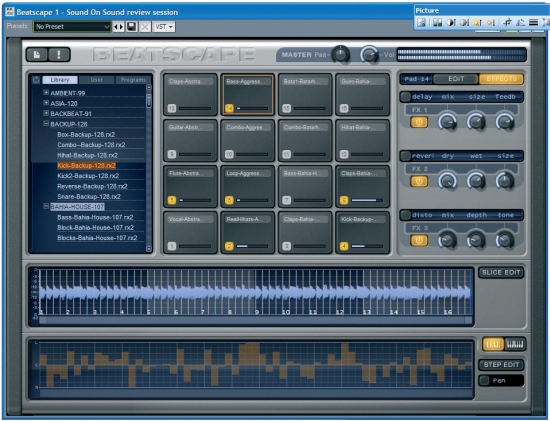The height and width of the screenshot is (421, 550).
Task: Click Less Brightness icon in Picture toolbar
Action: 491,23
